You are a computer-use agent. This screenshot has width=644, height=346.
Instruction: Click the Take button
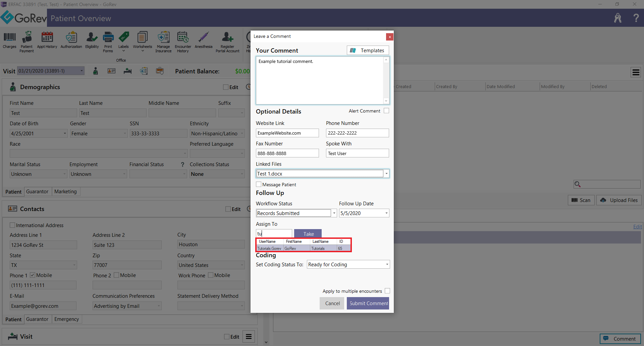tap(308, 234)
